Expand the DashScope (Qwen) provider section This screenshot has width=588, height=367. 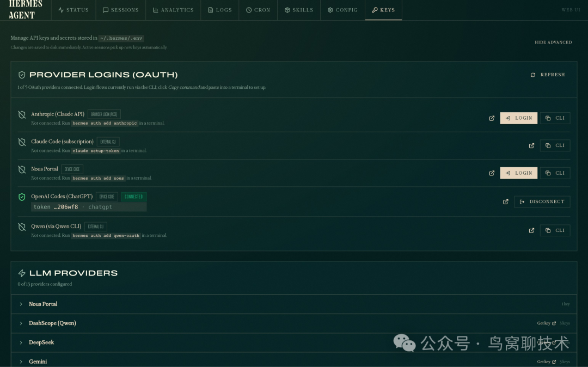click(x=22, y=323)
